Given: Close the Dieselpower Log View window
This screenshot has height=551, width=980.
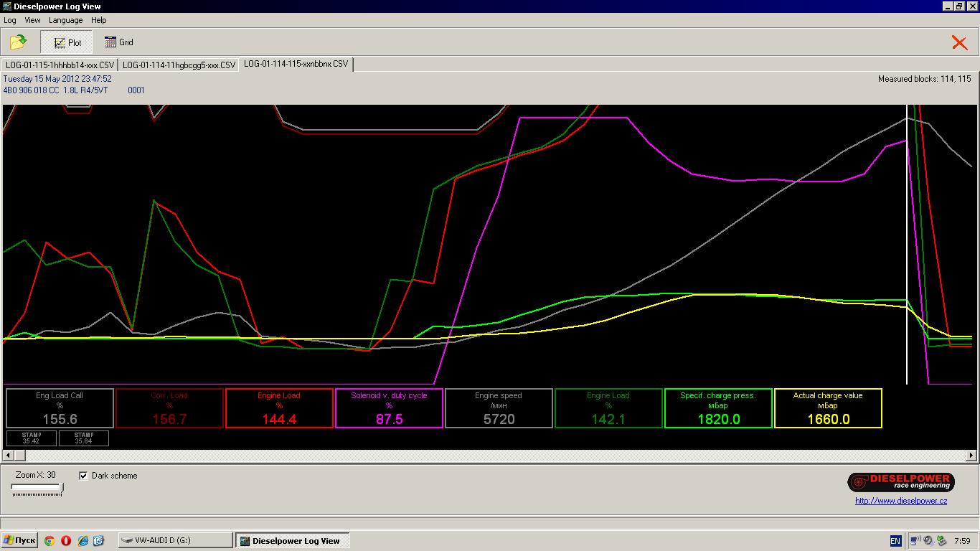Looking at the screenshot, I should pyautogui.click(x=971, y=6).
